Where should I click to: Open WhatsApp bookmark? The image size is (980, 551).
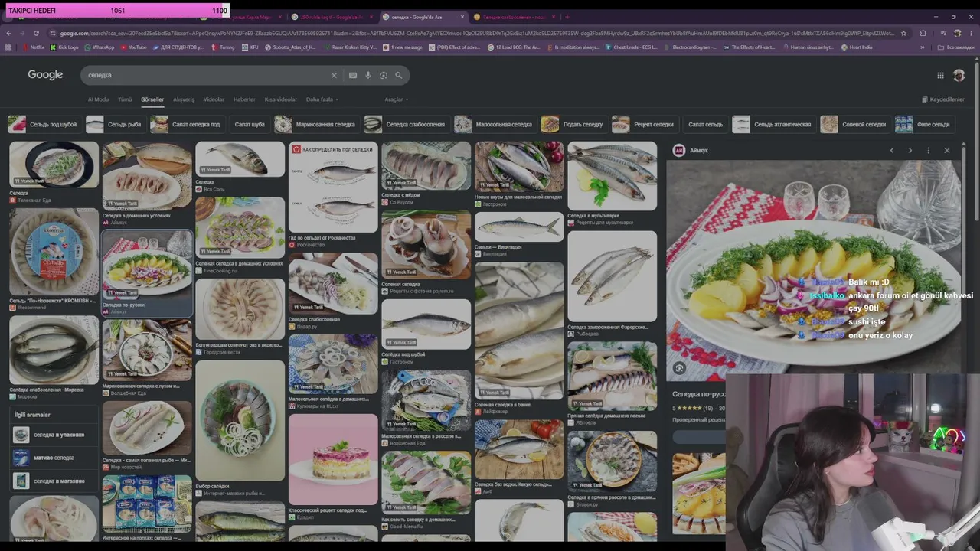(99, 47)
